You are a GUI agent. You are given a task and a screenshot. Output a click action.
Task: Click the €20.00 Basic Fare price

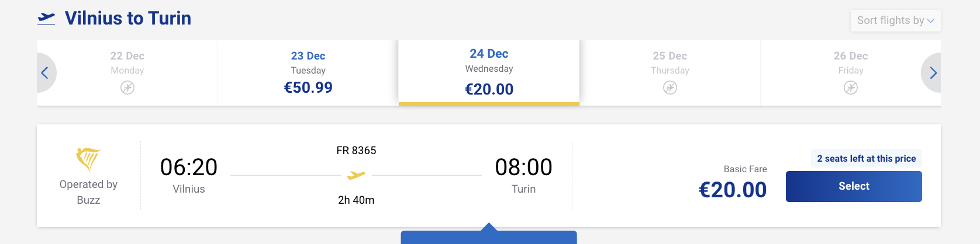[x=733, y=190]
